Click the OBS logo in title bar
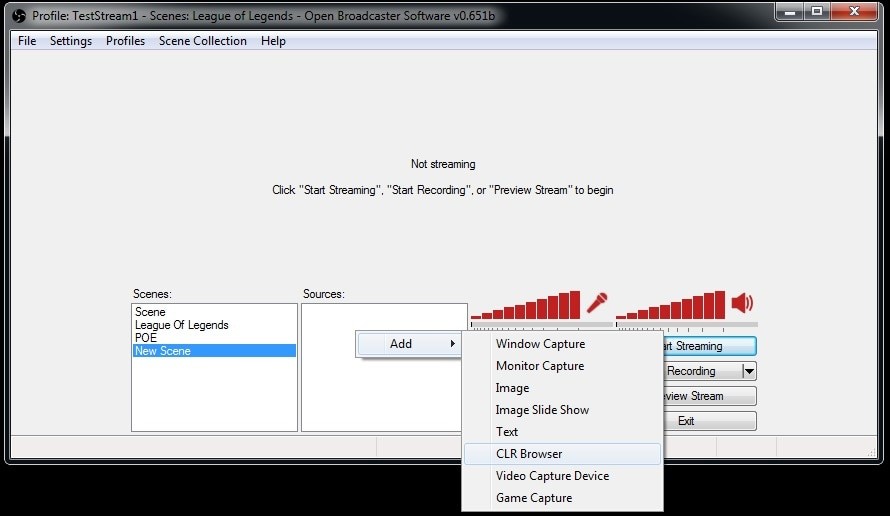This screenshot has width=890, height=516. (x=19, y=15)
